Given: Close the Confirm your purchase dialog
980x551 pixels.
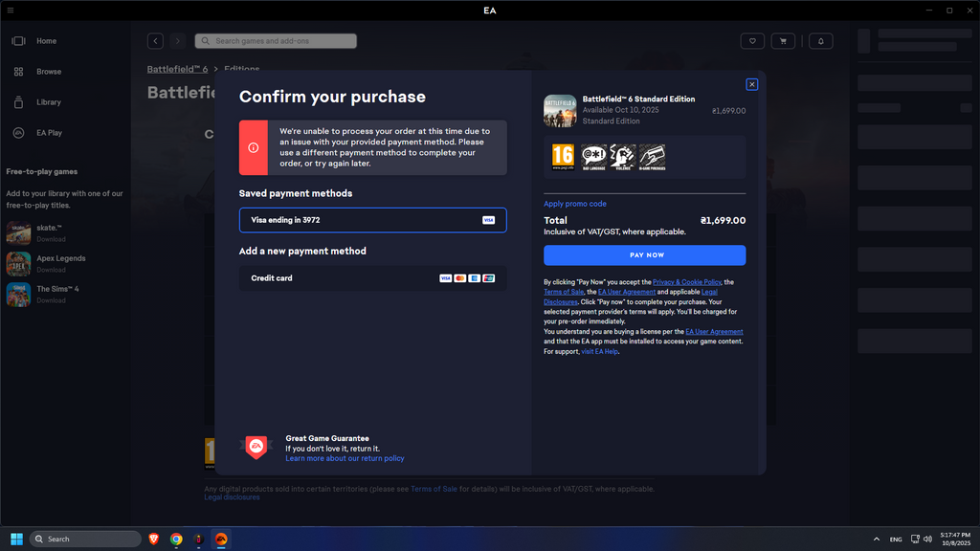Looking at the screenshot, I should [x=752, y=84].
